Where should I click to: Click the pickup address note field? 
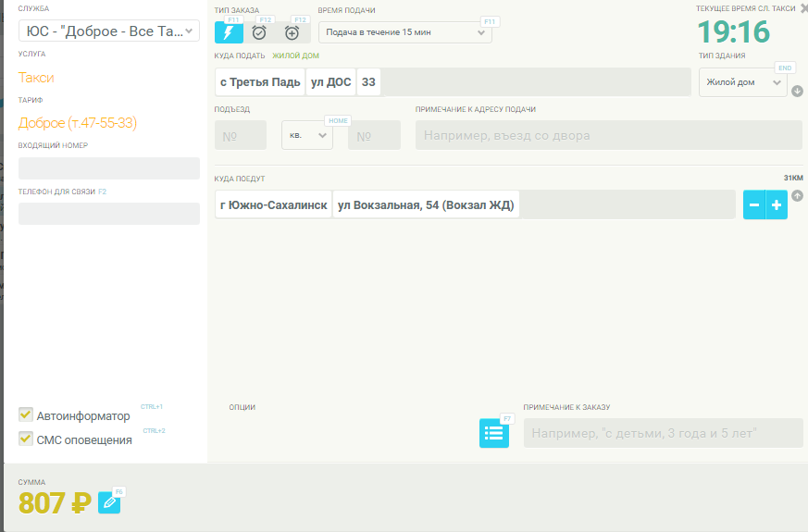[608, 135]
